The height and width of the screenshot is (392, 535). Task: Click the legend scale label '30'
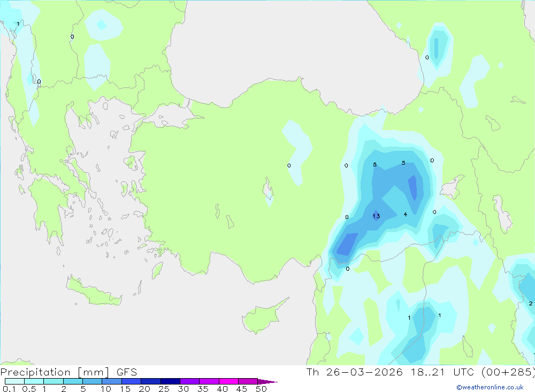pos(183,389)
